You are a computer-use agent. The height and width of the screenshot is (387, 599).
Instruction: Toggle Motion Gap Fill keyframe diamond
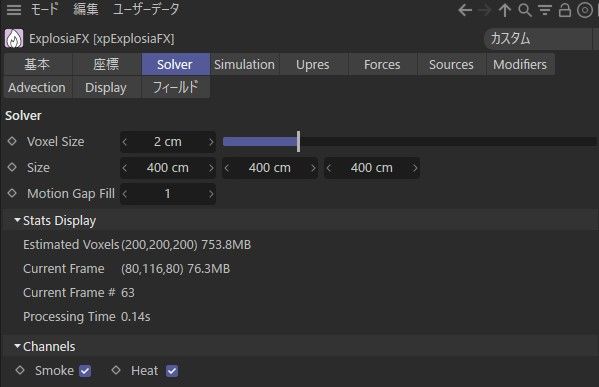coord(12,193)
